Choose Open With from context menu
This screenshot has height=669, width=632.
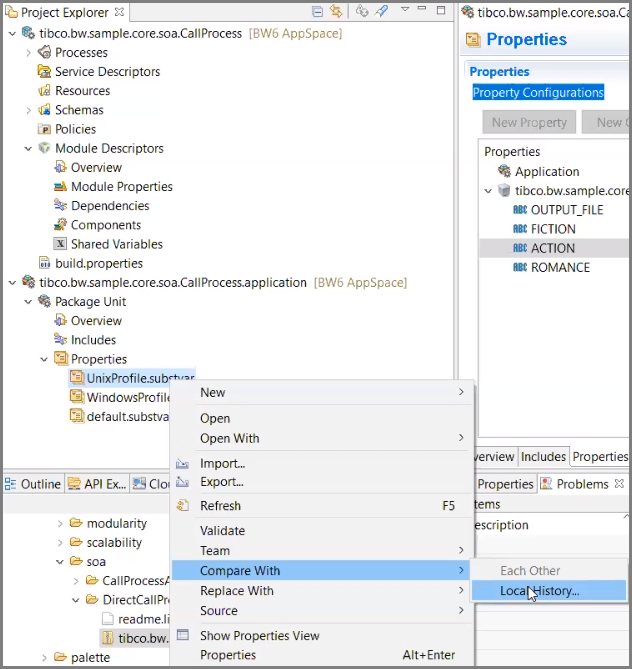point(322,438)
